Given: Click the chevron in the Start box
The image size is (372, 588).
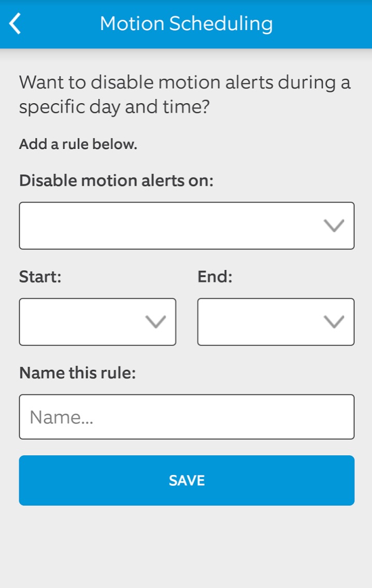Looking at the screenshot, I should 155,321.
